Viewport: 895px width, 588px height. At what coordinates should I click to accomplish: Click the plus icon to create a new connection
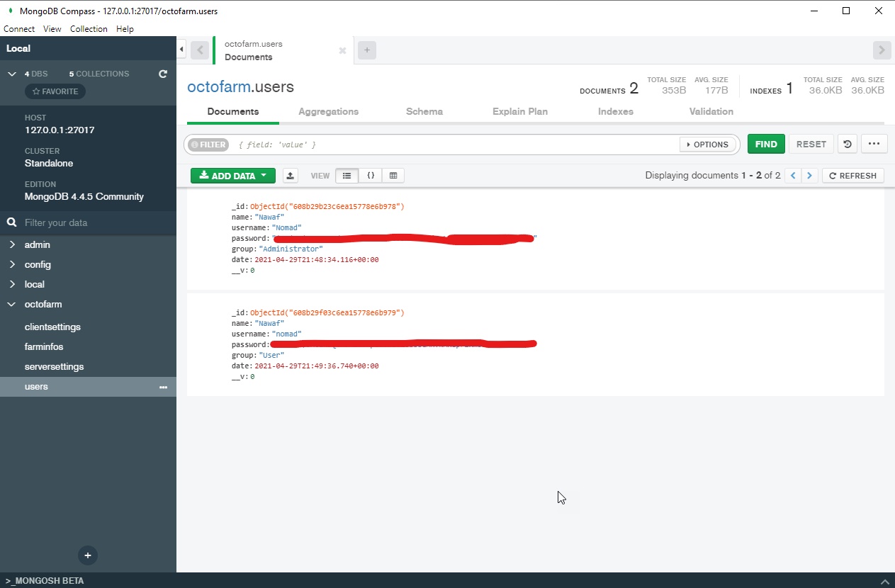[88, 555]
